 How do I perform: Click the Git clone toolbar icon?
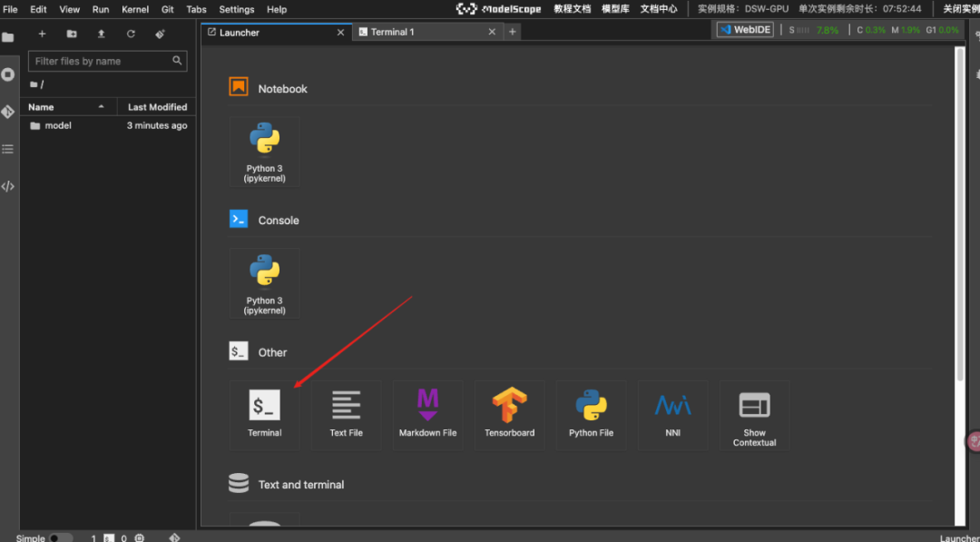pos(160,34)
